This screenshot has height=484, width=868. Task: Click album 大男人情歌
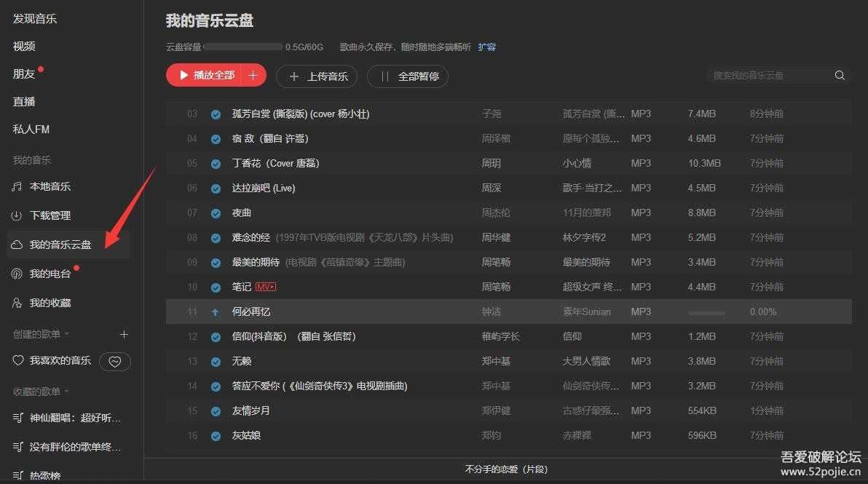(586, 361)
